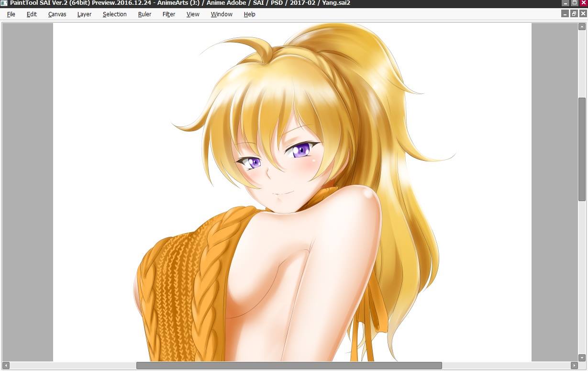Click the vertical scrollbar up arrow
The height and width of the screenshot is (371, 588).
[x=582, y=26]
